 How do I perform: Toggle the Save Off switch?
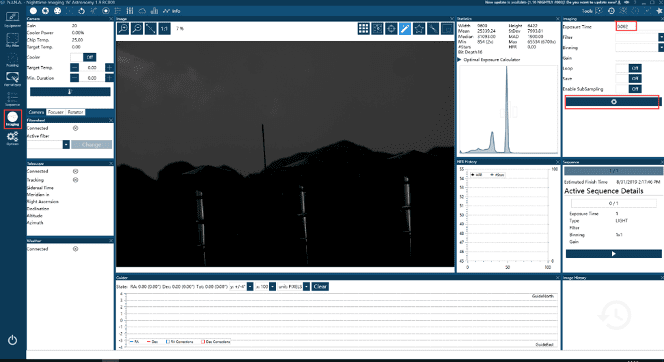[628, 78]
